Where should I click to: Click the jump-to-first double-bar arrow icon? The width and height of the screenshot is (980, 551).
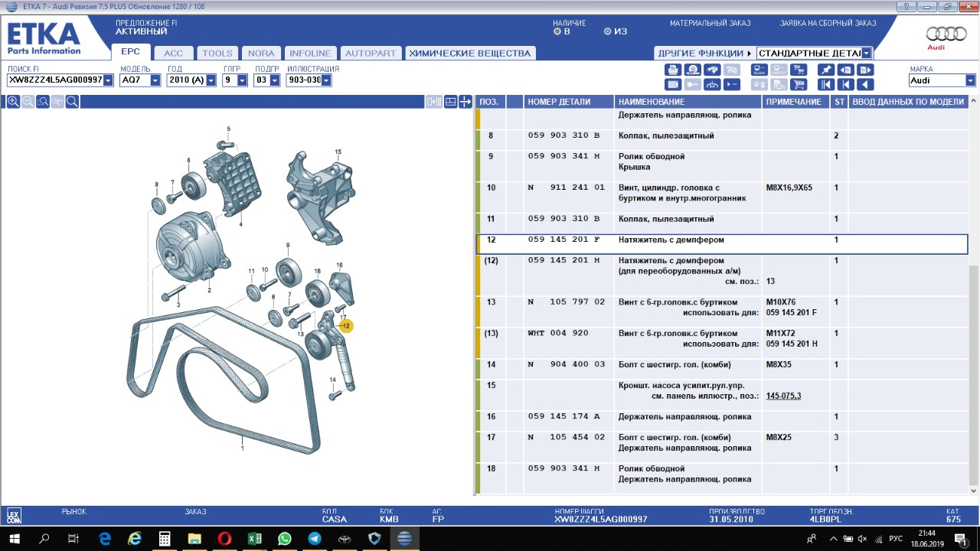(x=826, y=84)
